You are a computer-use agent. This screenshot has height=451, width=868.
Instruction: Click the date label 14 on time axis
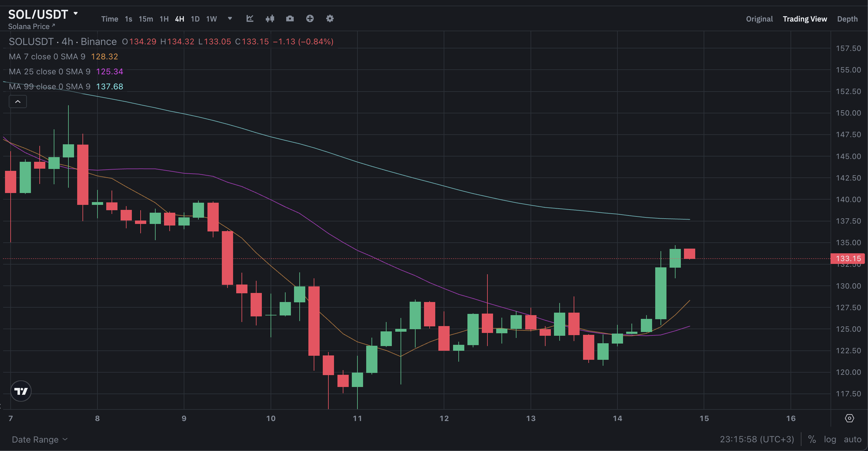pos(617,418)
